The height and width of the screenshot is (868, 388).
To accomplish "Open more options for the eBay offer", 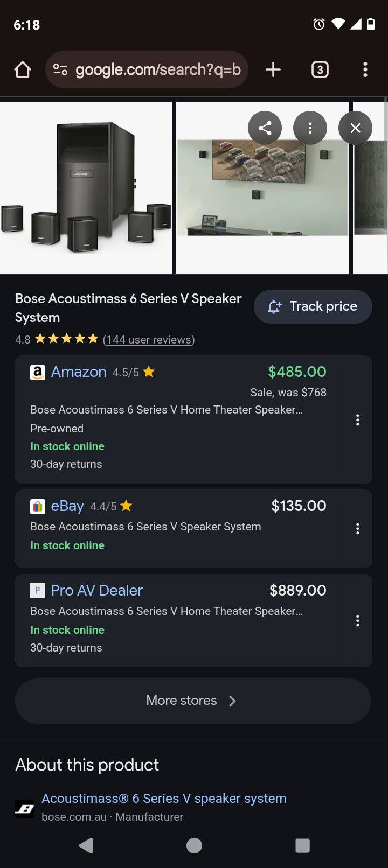I will point(357,529).
